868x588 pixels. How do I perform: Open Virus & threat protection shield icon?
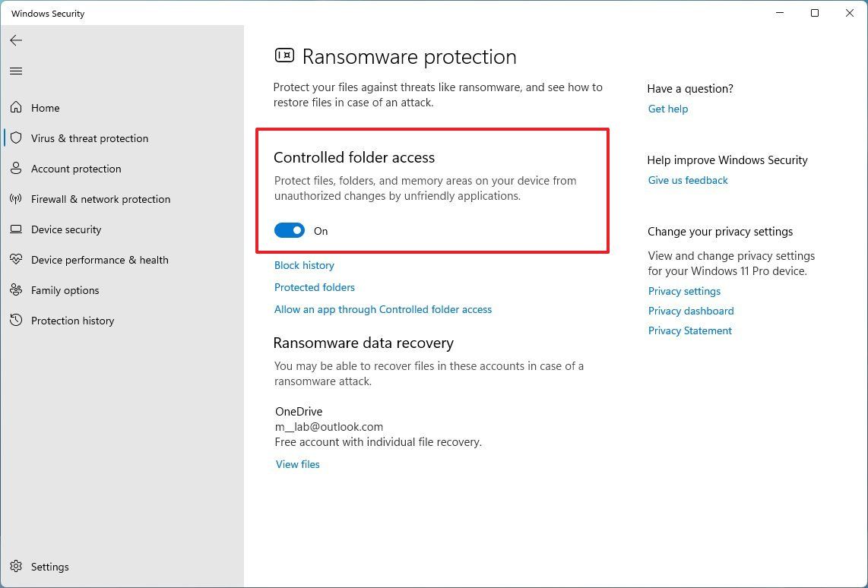pos(16,138)
